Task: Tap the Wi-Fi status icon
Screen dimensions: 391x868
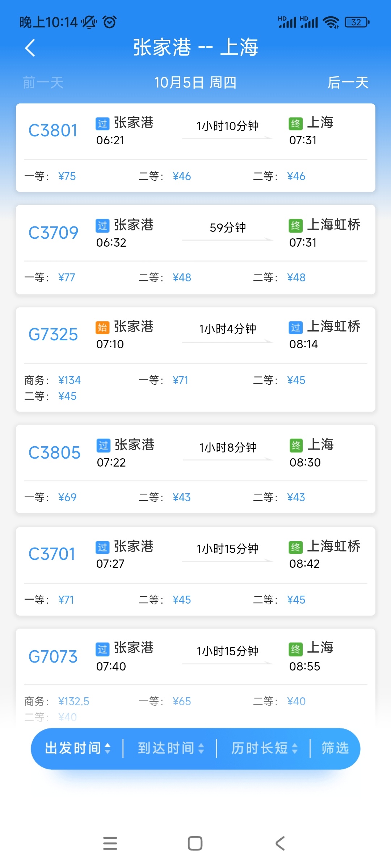Action: tap(331, 22)
